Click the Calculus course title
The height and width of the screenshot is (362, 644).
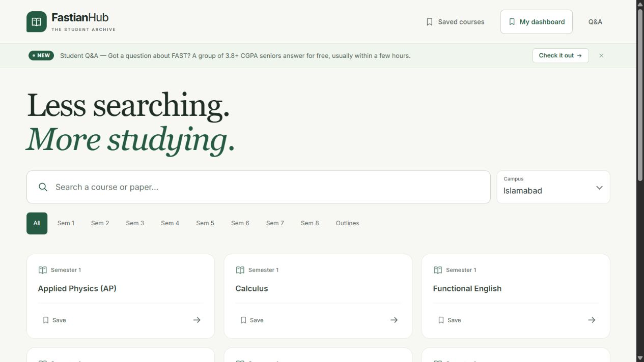click(251, 288)
